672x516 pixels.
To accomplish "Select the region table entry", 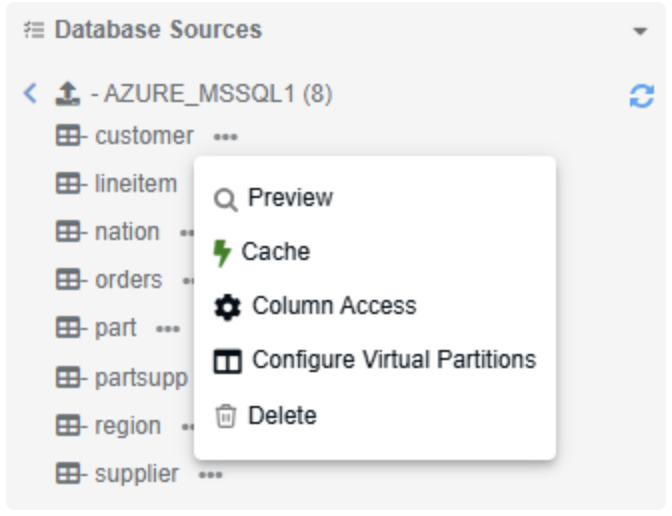I will (x=127, y=426).
